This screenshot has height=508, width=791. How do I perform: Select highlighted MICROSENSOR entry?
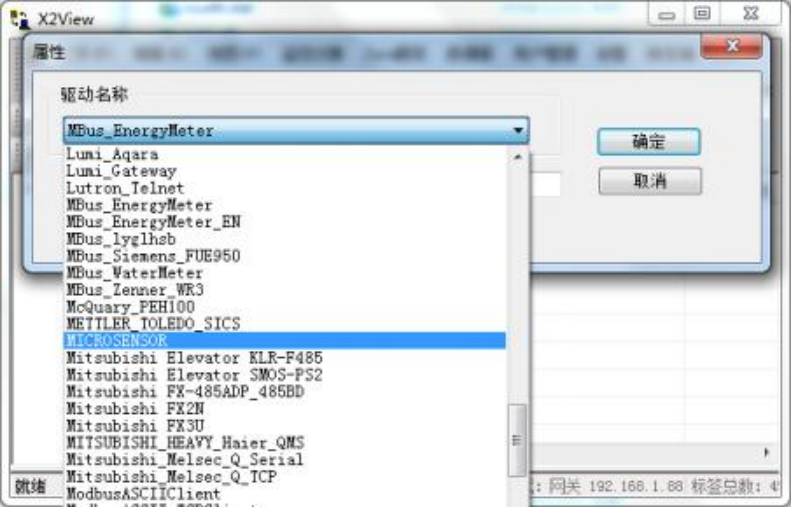(285, 341)
